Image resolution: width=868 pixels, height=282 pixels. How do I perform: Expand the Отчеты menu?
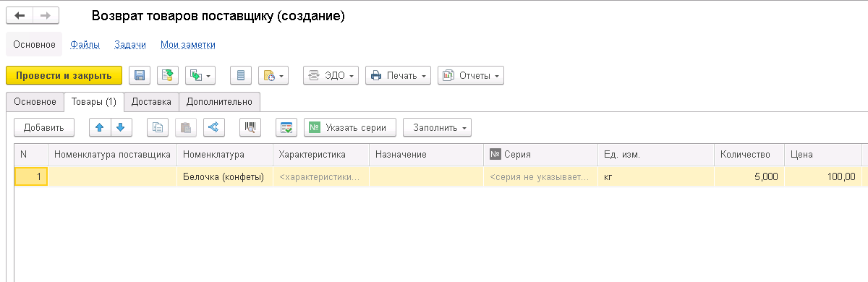click(x=471, y=75)
